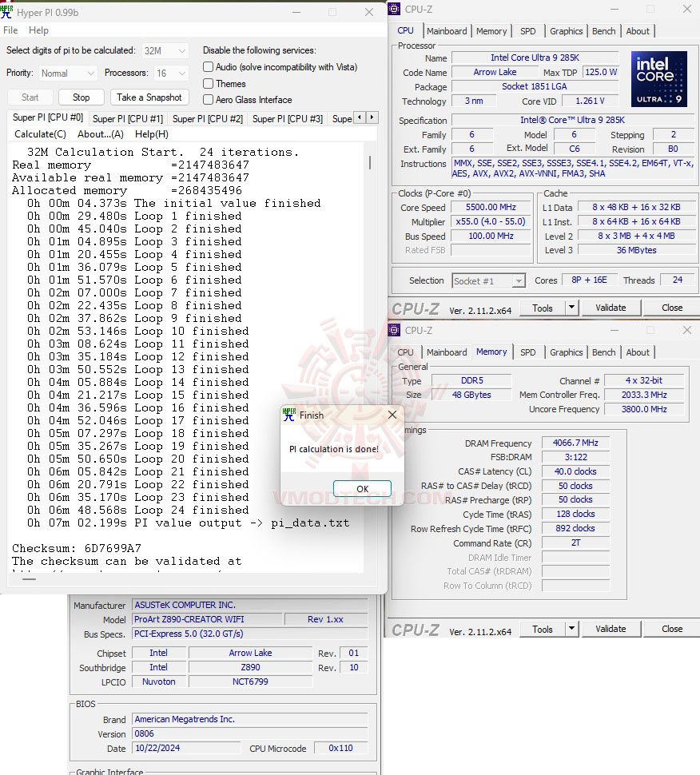Click the Finish dialog Hyper PI icon

(289, 415)
